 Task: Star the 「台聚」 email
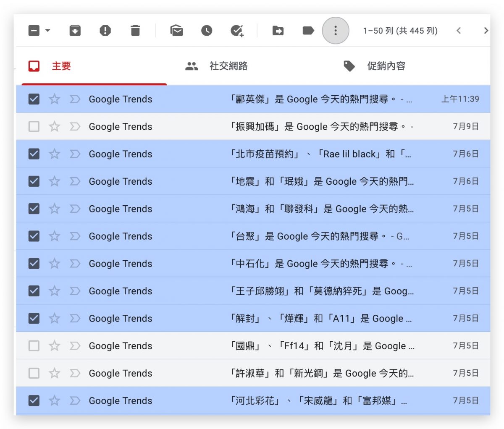click(55, 236)
